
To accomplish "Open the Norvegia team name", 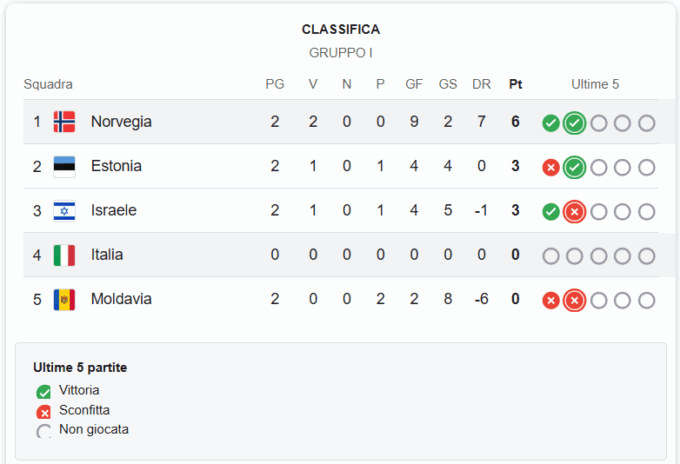I will tap(121, 122).
